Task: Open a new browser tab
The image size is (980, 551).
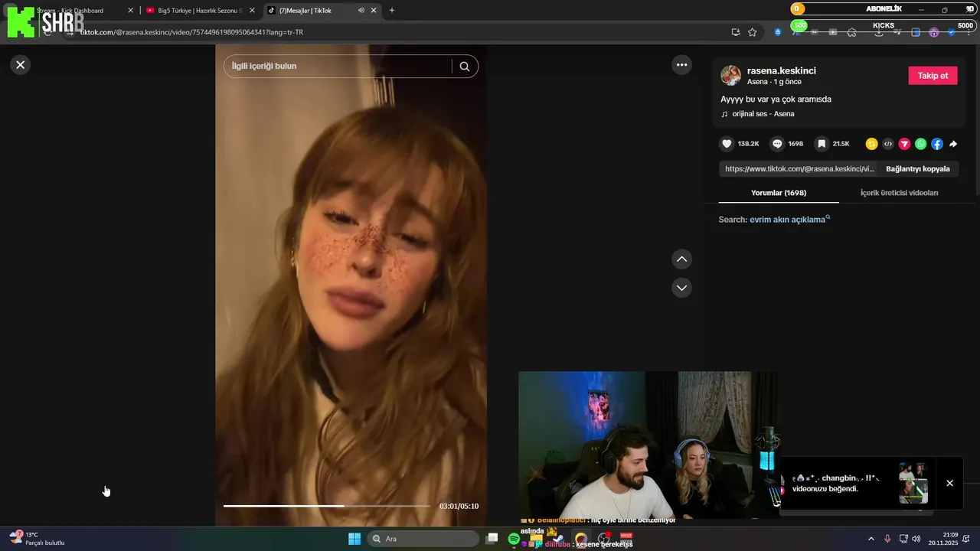Action: coord(392,11)
